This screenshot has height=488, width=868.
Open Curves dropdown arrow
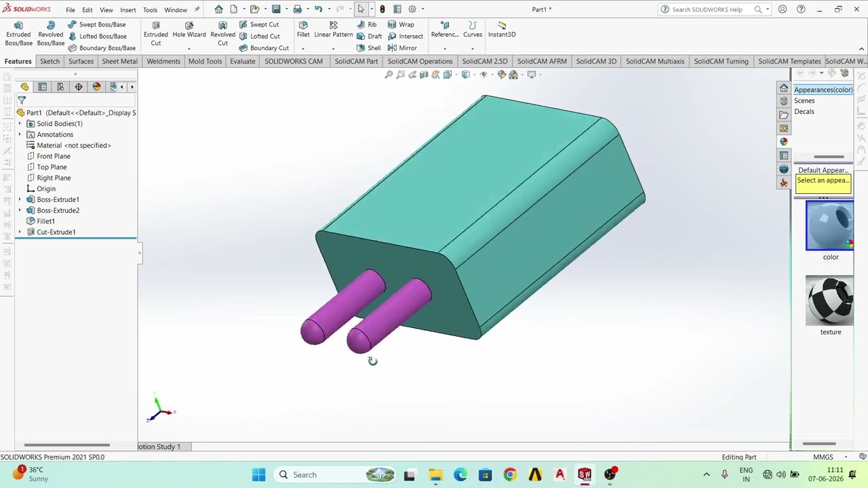473,49
